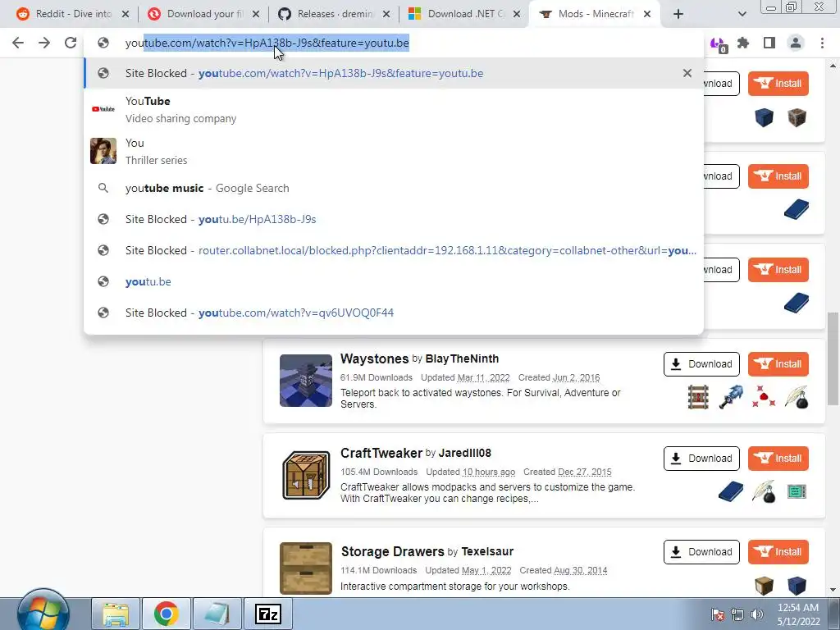The height and width of the screenshot is (630, 840).
Task: Open the notepad app in the taskbar
Action: 217,614
